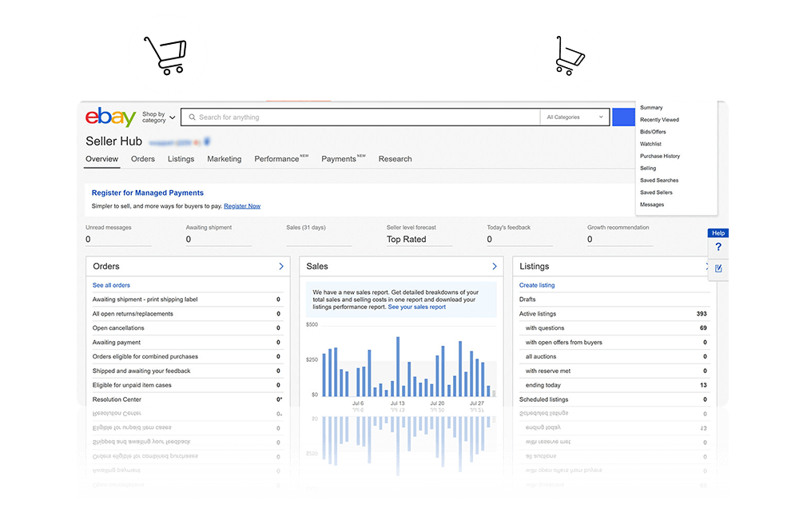Click the Register Now link

(242, 205)
